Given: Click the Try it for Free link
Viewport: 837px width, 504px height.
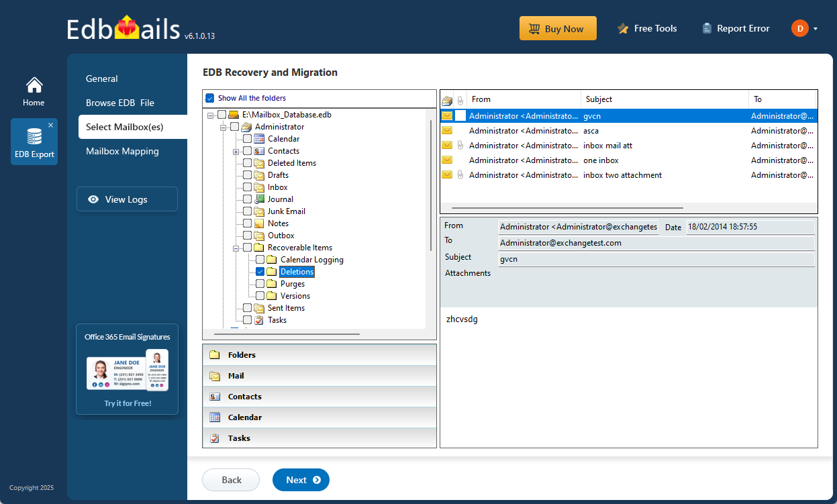Looking at the screenshot, I should pos(128,403).
